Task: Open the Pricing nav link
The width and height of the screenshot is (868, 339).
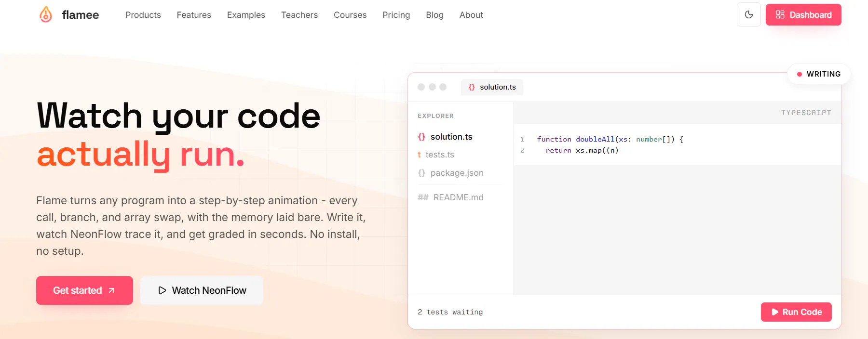Action: coord(396,15)
